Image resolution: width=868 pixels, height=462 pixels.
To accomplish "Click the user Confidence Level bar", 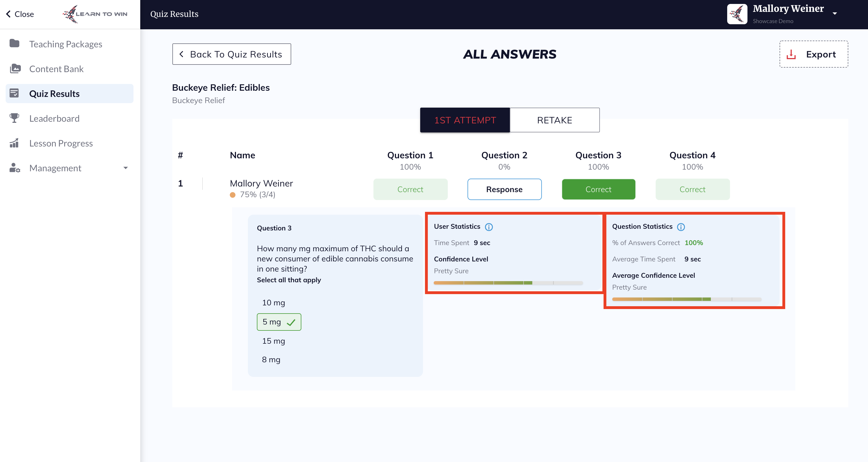I will [508, 283].
